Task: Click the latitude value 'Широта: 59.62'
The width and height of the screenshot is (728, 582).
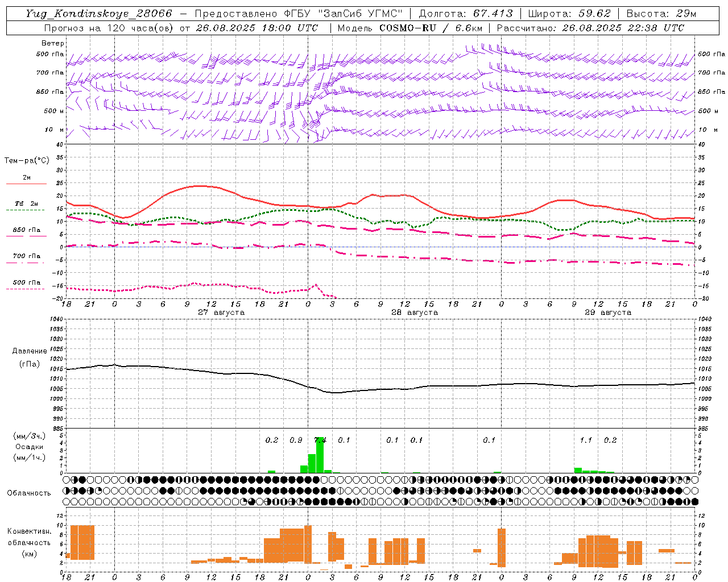Action: (x=569, y=14)
